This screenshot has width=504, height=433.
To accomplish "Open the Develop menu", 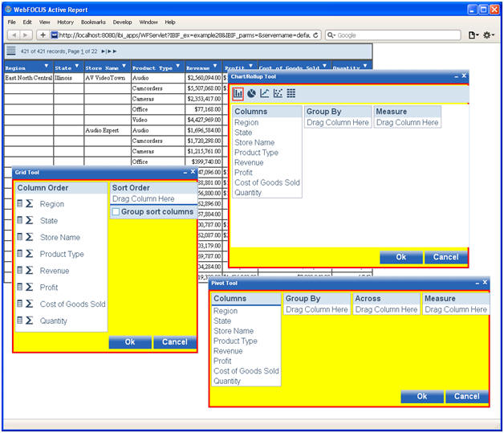I will click(x=123, y=22).
